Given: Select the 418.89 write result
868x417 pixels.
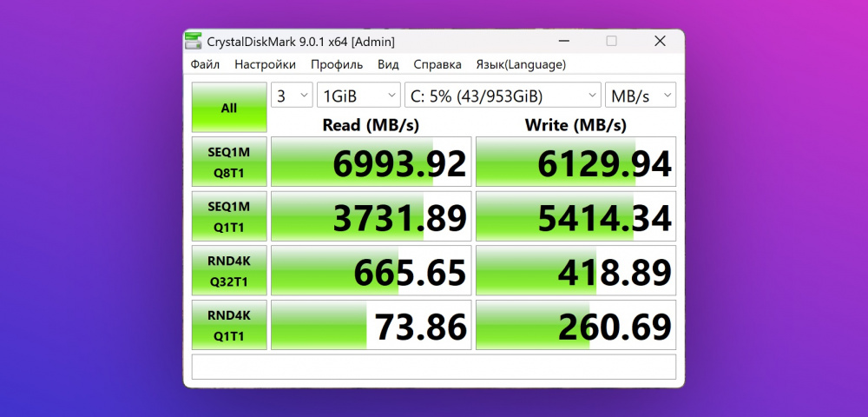Looking at the screenshot, I should click(575, 270).
